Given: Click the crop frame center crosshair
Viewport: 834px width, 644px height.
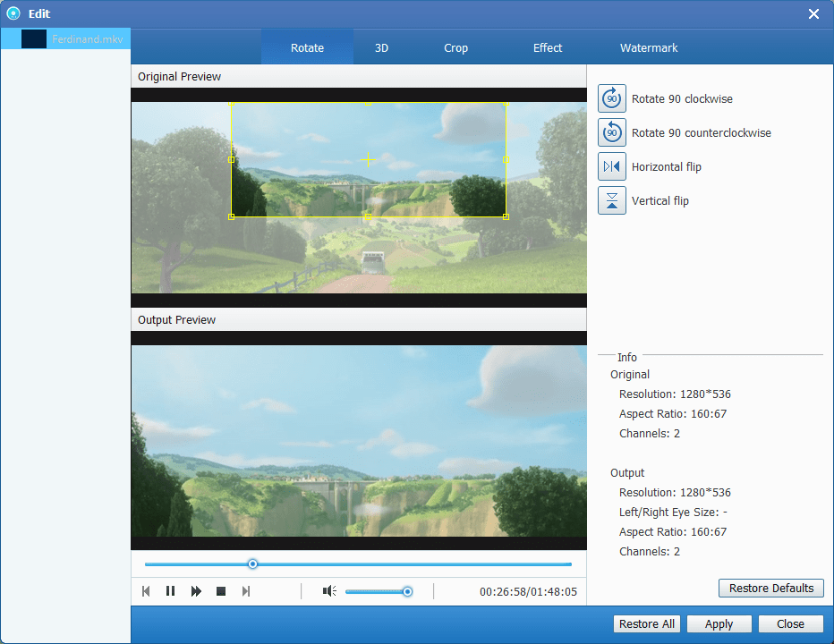Looking at the screenshot, I should point(368,159).
